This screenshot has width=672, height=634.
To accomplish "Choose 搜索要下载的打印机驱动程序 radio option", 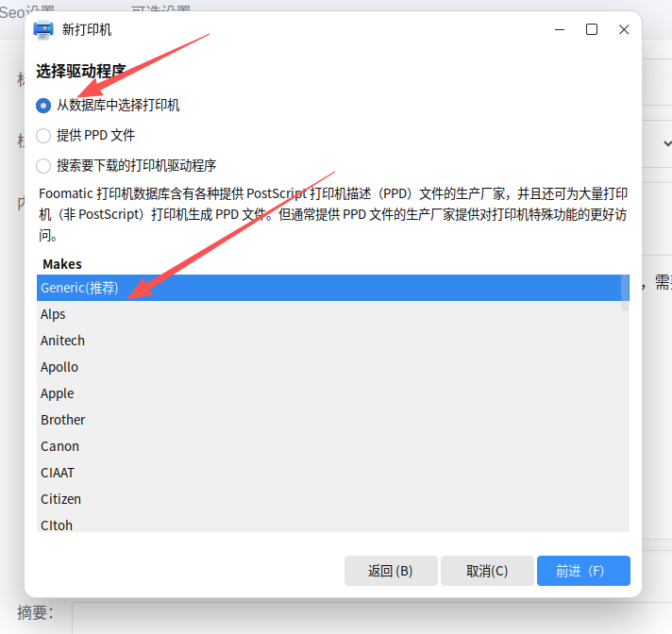I will point(43,166).
